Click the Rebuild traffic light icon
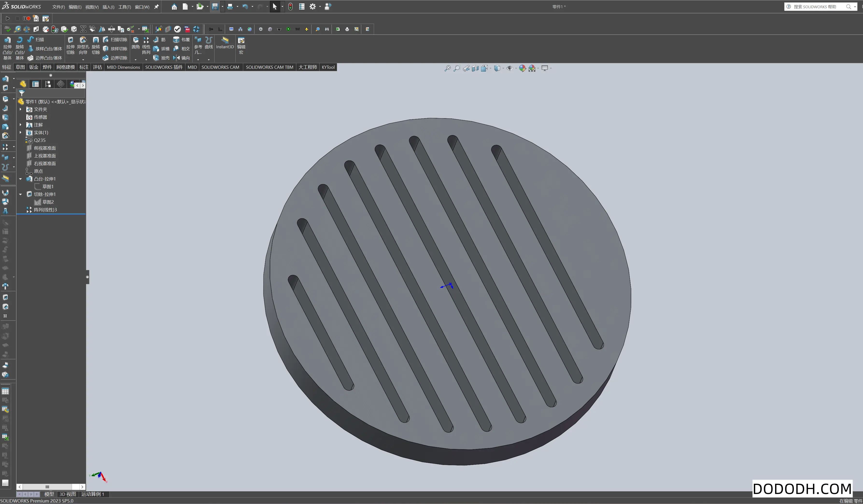863x504 pixels. click(x=290, y=7)
